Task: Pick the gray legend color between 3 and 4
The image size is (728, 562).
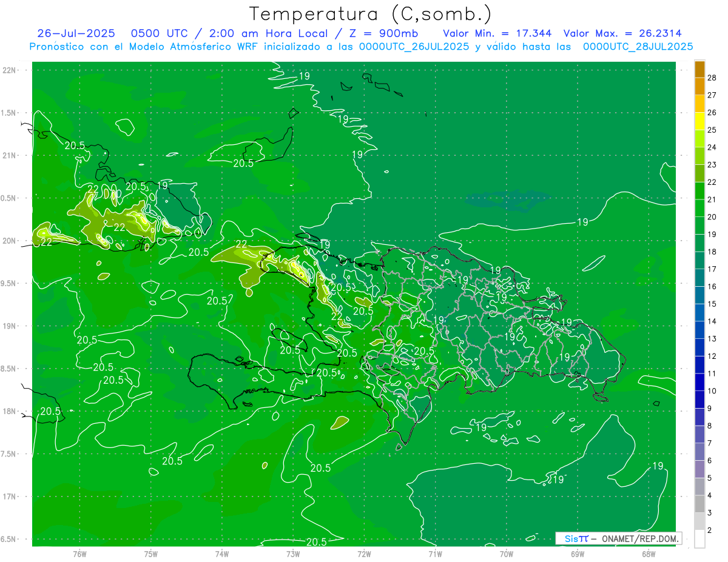Action: coord(699,504)
